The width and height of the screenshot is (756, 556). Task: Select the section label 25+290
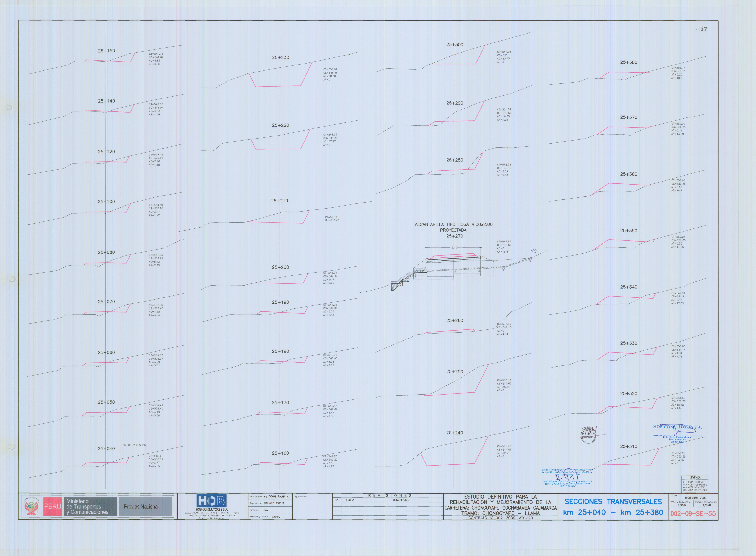click(x=455, y=103)
